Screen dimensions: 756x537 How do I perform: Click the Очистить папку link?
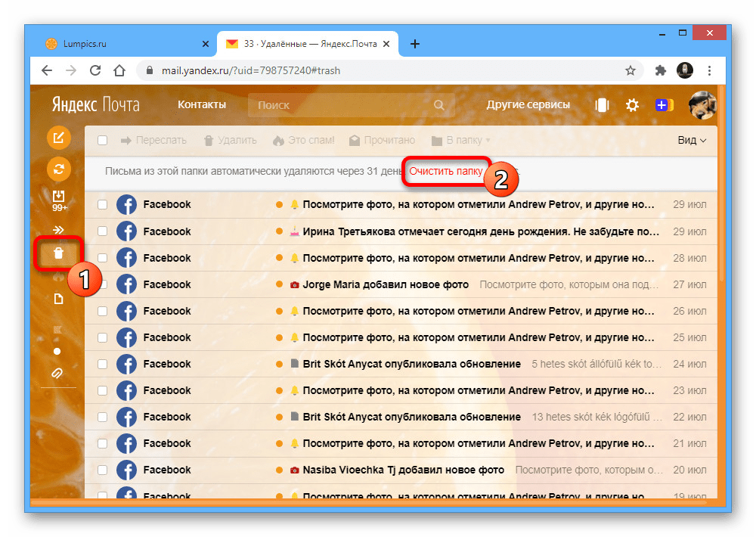click(x=445, y=172)
